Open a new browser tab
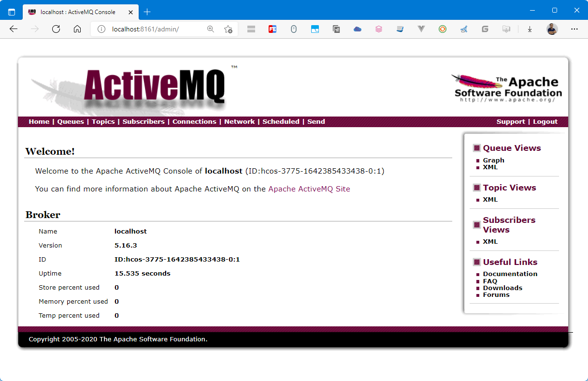Image resolution: width=588 pixels, height=381 pixels. coord(147,12)
